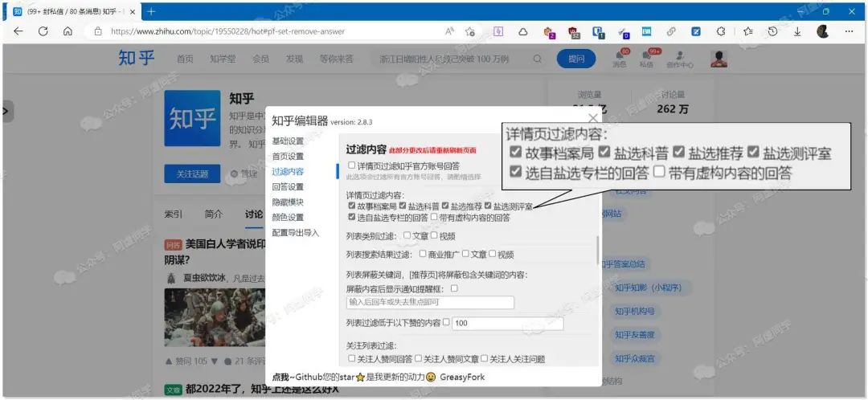This screenshot has height=400, width=868.
Task: Open the GreasyFork link
Action: coord(462,377)
